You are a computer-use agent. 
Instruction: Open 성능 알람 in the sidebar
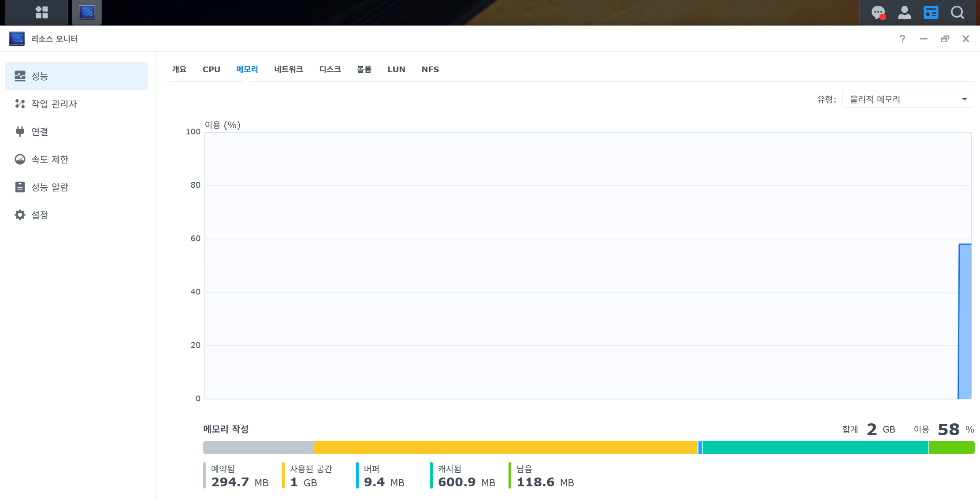pos(76,187)
